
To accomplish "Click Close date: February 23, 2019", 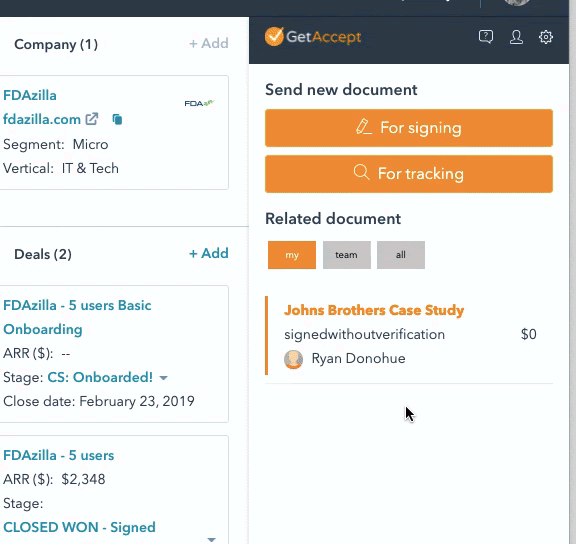I will [99, 401].
